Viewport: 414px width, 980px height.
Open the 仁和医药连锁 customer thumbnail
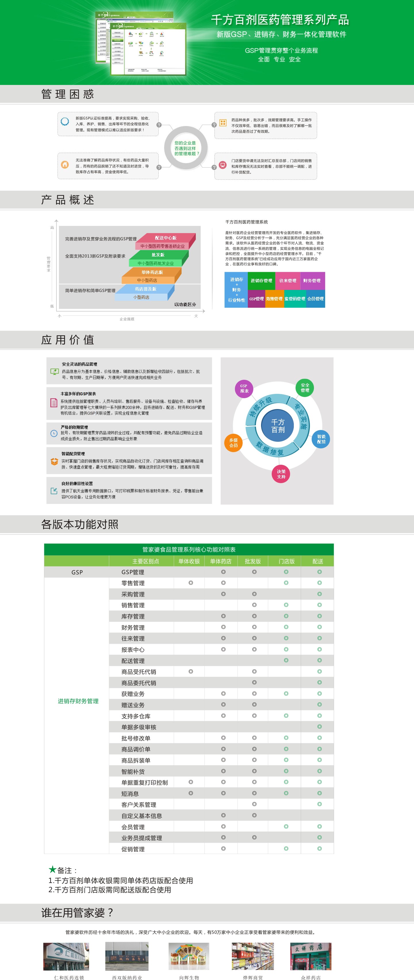pos(66,956)
